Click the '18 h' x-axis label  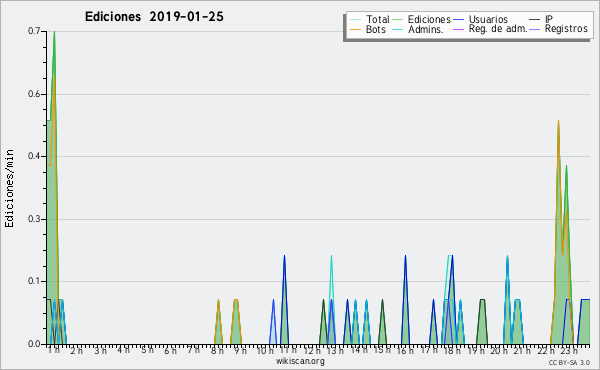click(x=452, y=350)
